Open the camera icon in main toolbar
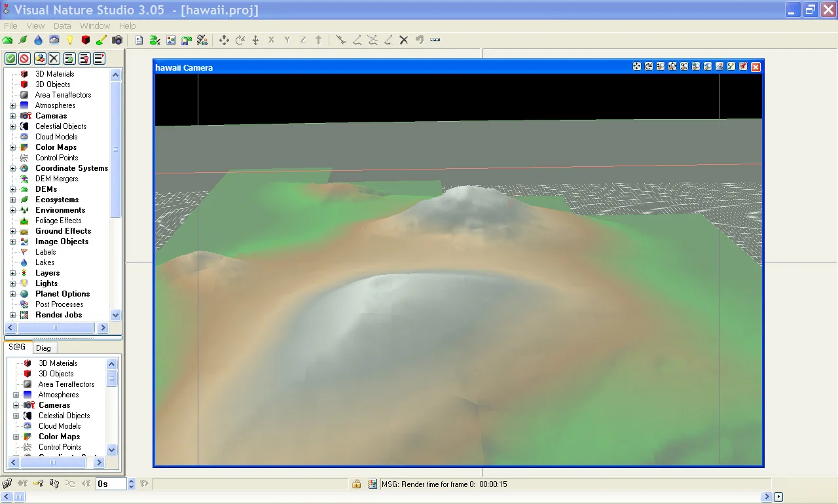Viewport: 838px width, 504px height. coord(117,41)
